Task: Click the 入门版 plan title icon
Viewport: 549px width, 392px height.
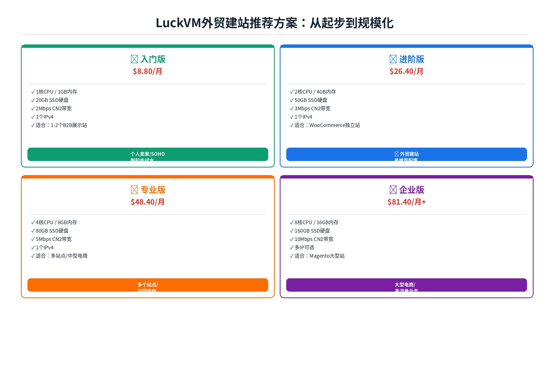Action: pos(134,59)
